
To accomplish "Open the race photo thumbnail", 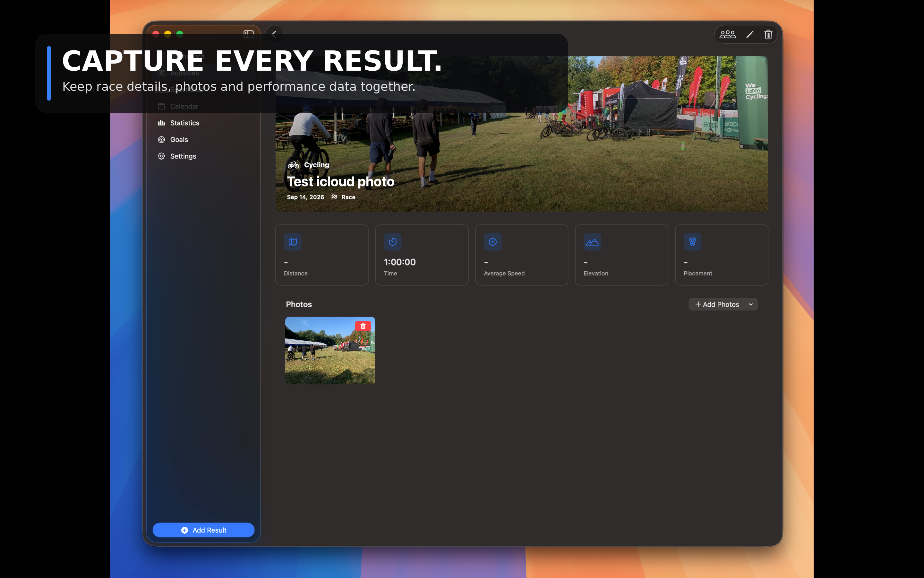I will pyautogui.click(x=330, y=351).
